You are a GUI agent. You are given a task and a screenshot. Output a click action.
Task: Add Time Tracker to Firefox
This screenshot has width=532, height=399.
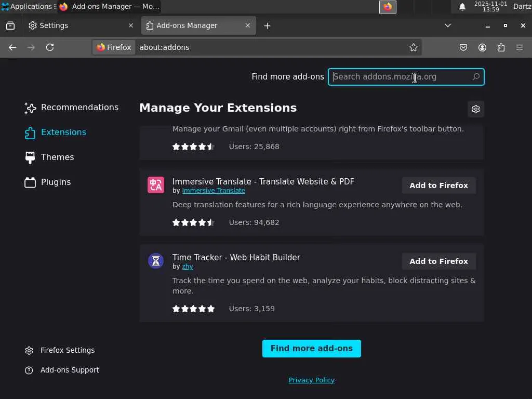pos(438,261)
